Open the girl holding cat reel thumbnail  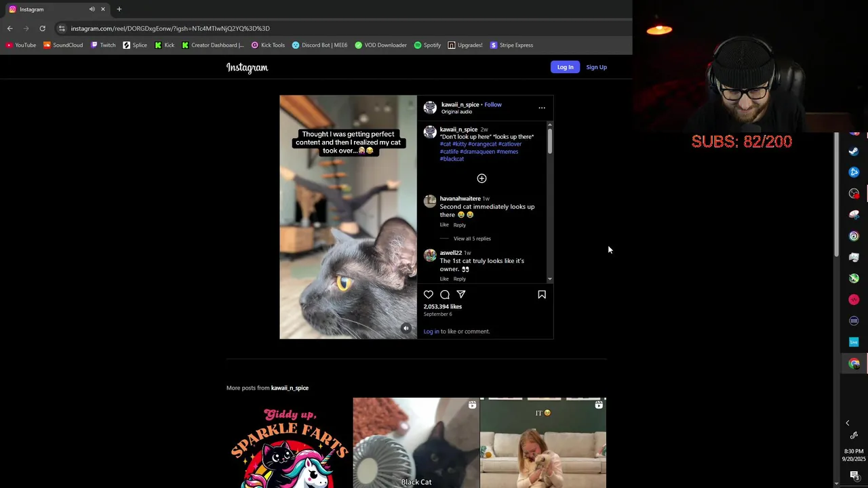pyautogui.click(x=543, y=443)
